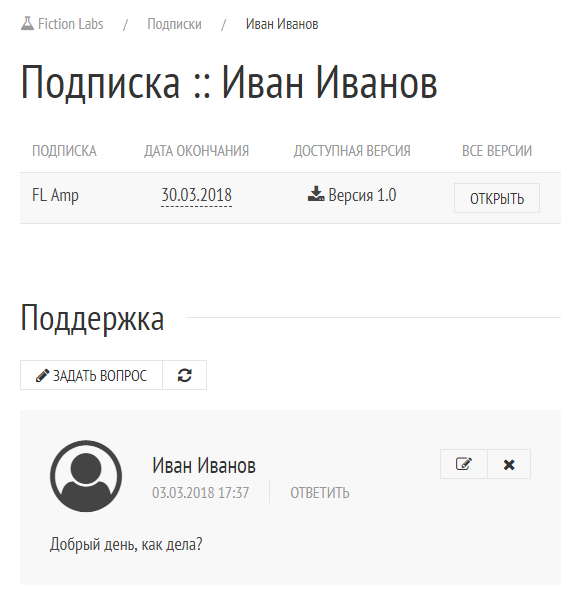572x603 pixels.
Task: Click the Поддержка section heading
Action: click(92, 318)
